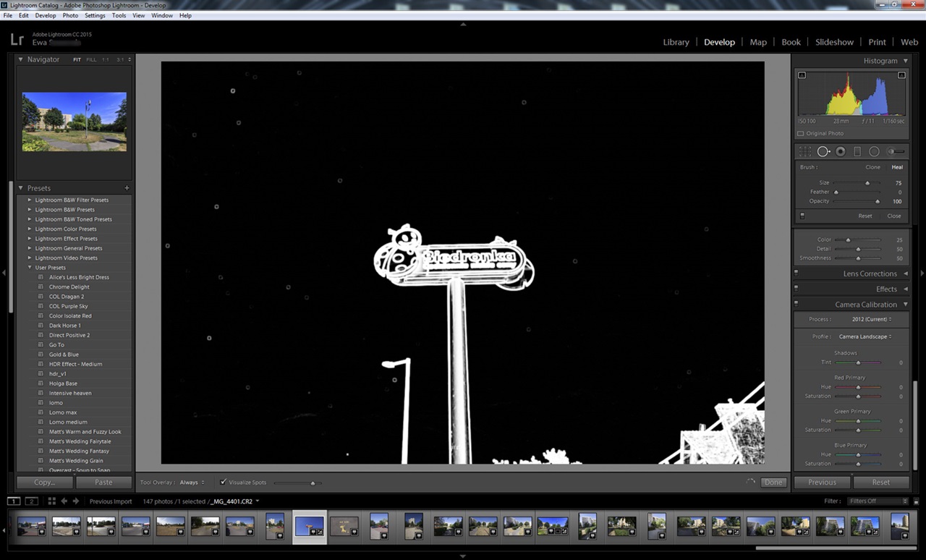Click Close in the Spot Removal panel

click(x=894, y=216)
